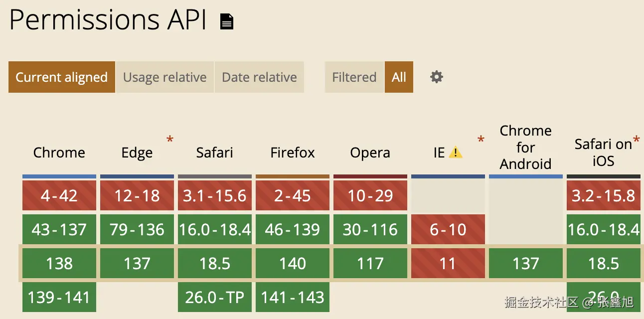Click the Chrome for Android column header
Screen dimensions: 644x319
(x=526, y=148)
